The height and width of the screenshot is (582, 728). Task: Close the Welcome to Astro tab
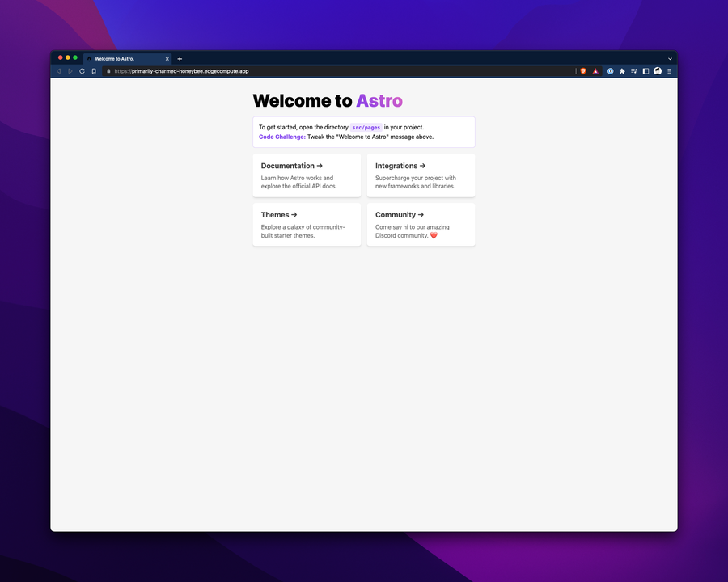pos(167,59)
